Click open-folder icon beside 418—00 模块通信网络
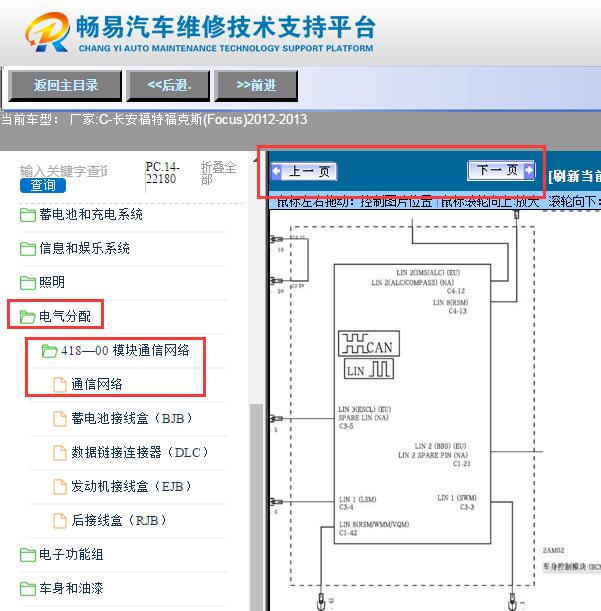 click(x=49, y=351)
